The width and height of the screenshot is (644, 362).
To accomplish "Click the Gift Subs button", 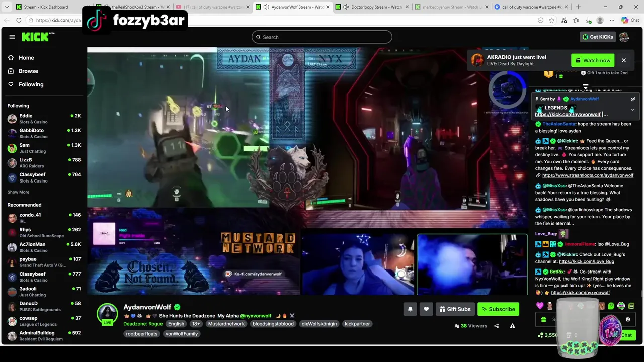I will [x=455, y=309].
